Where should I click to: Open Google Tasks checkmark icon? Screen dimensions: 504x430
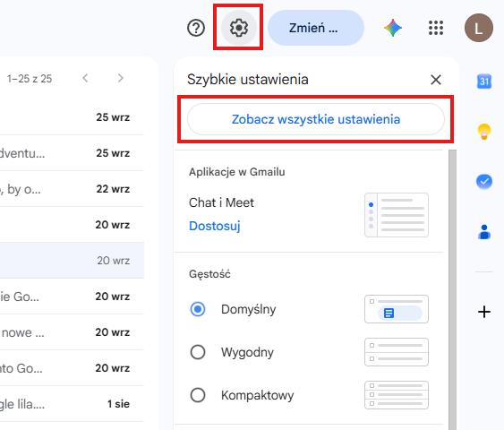click(x=484, y=182)
